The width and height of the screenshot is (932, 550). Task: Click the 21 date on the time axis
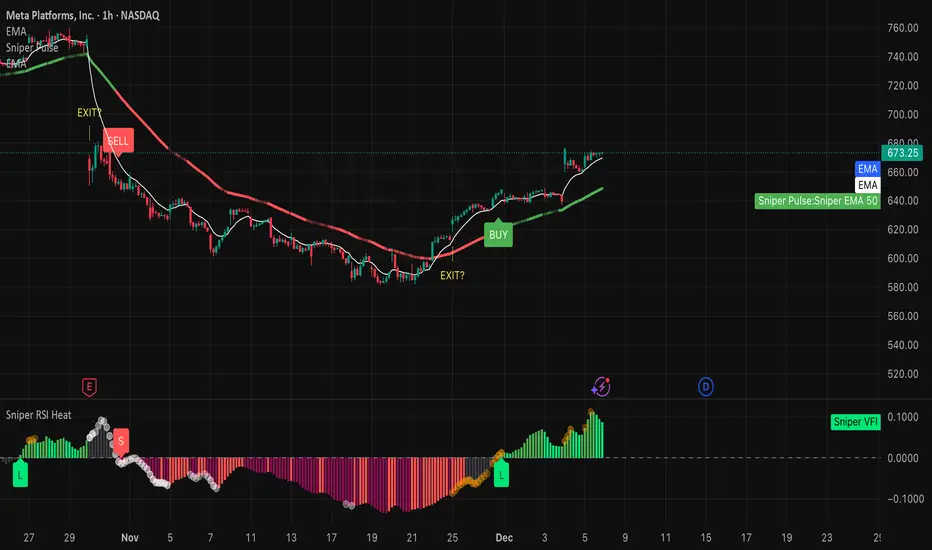point(412,538)
